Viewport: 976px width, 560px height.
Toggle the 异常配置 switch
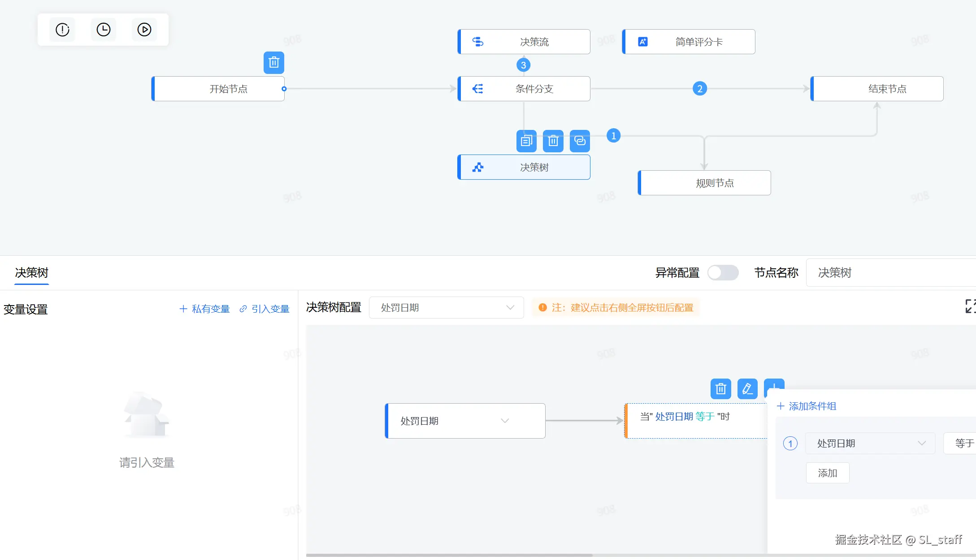click(723, 272)
